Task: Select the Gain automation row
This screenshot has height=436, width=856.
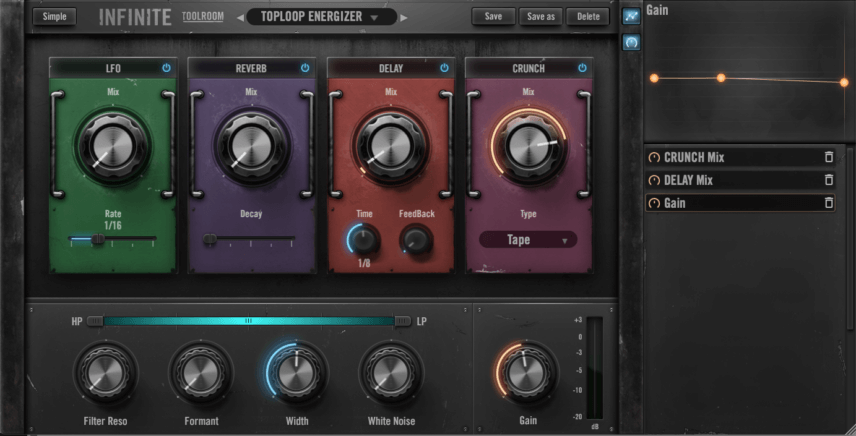Action: click(x=740, y=203)
